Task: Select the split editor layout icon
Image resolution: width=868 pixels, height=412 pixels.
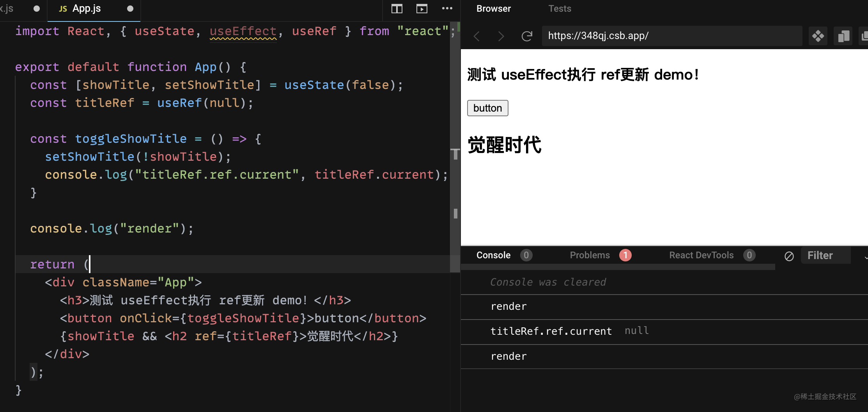Action: coord(396,8)
